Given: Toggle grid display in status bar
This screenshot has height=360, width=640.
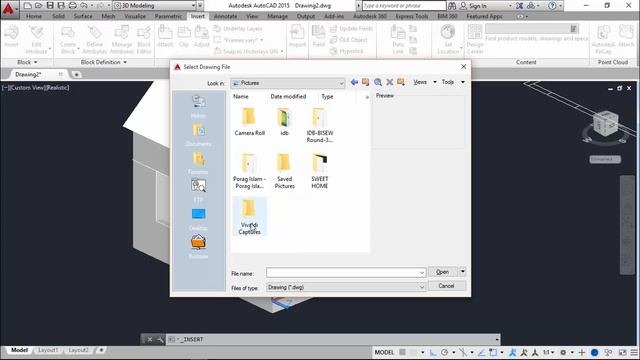Looking at the screenshot, I should pos(402,352).
